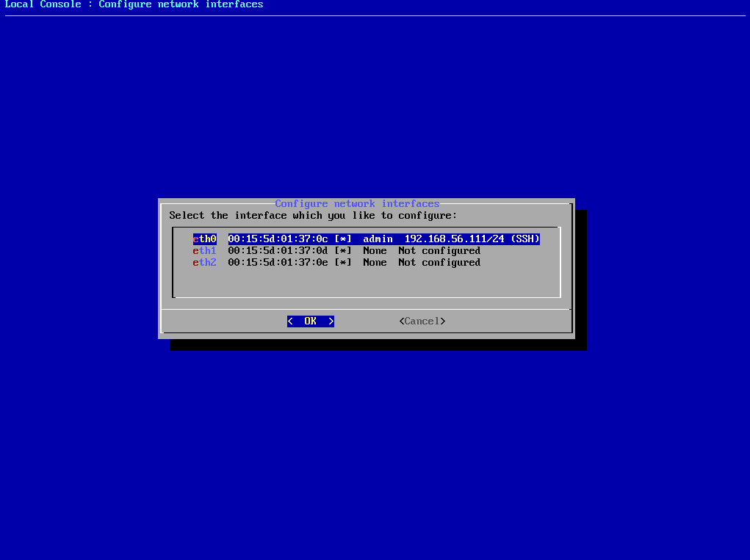Toggle the [*] checkbox for eth2
750x560 pixels.
[342, 262]
